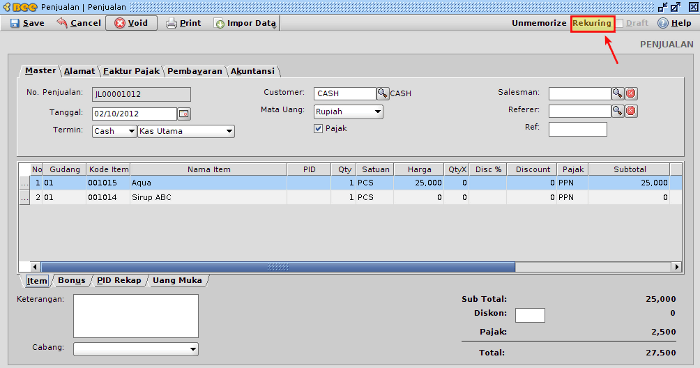Switch to the Bonus tab
700x368 pixels.
(71, 280)
